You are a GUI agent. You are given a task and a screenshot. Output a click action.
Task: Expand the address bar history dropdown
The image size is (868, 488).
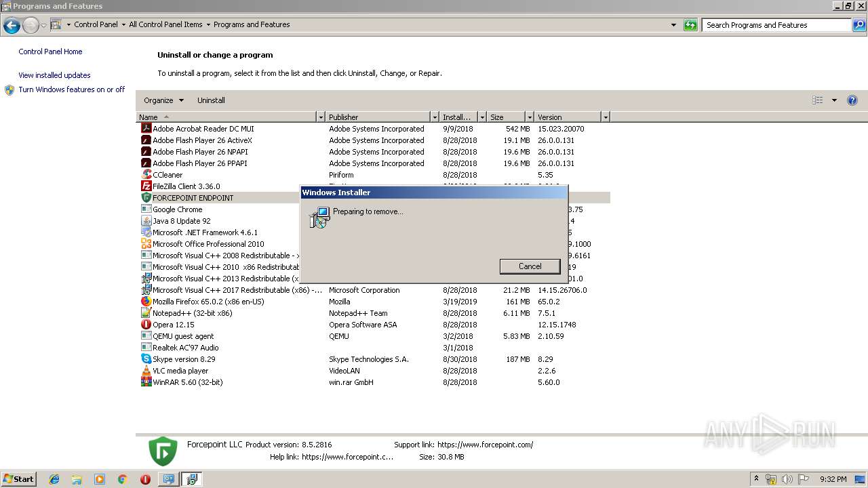point(673,25)
